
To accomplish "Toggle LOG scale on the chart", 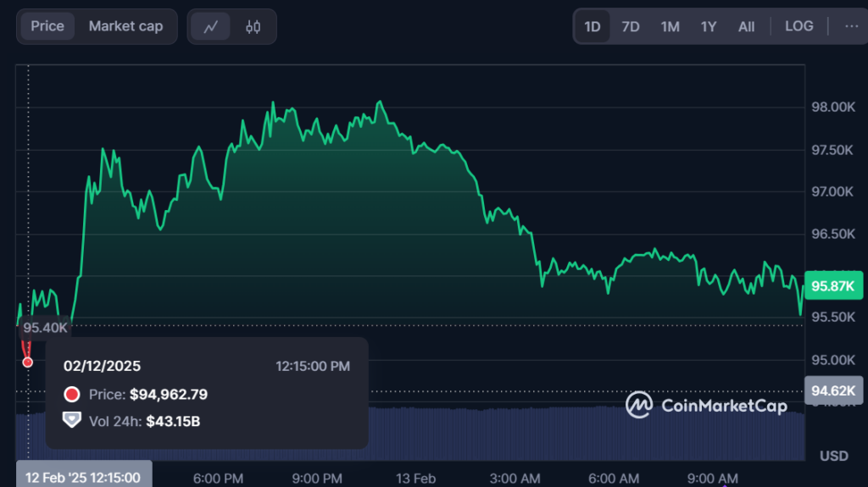I will click(798, 26).
